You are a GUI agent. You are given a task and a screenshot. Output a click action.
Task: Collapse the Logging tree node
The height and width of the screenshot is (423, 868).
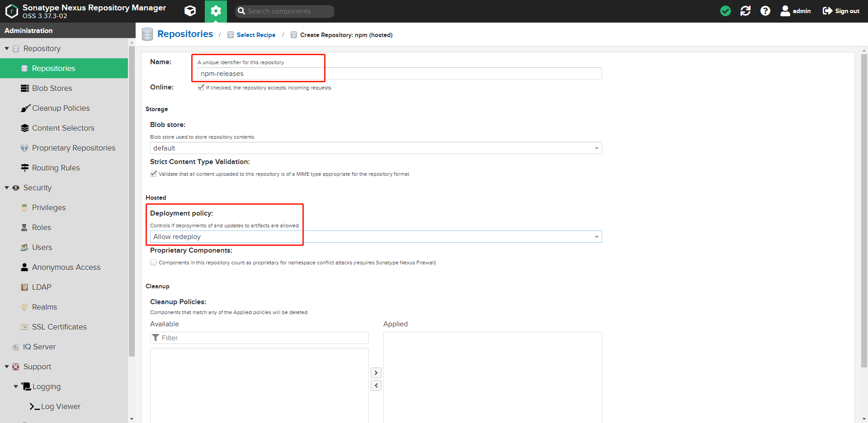click(16, 386)
